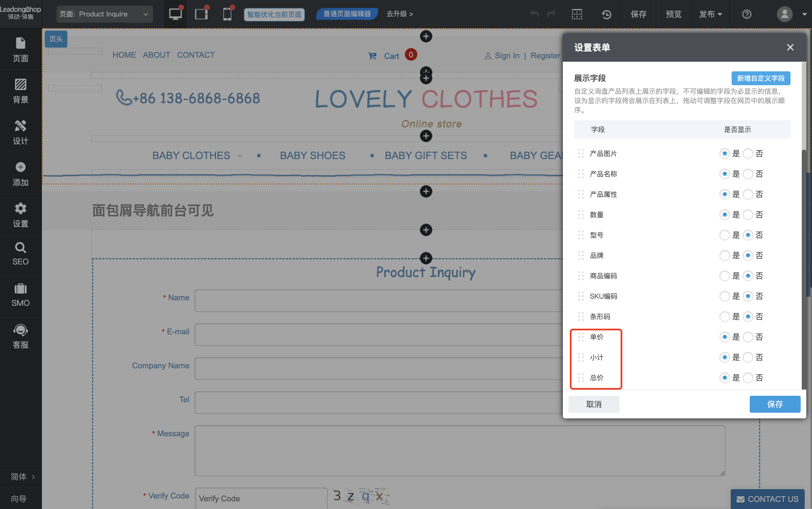Viewport: 812px width, 509px height.
Task: Click the 预览 preview menu item
Action: coord(673,14)
